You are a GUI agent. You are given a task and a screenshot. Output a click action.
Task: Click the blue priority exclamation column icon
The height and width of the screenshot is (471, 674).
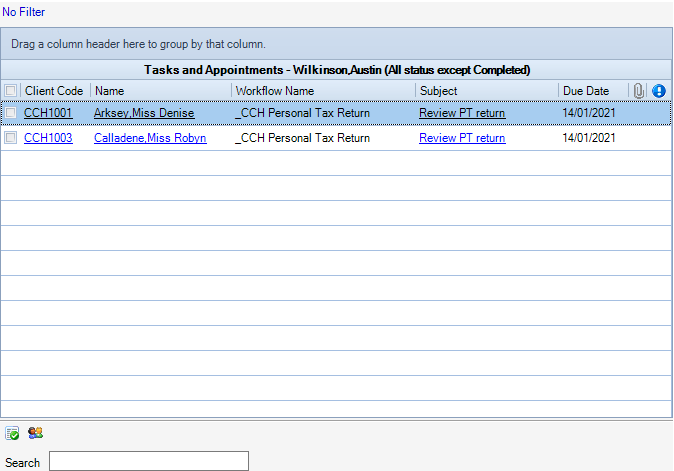pos(659,91)
